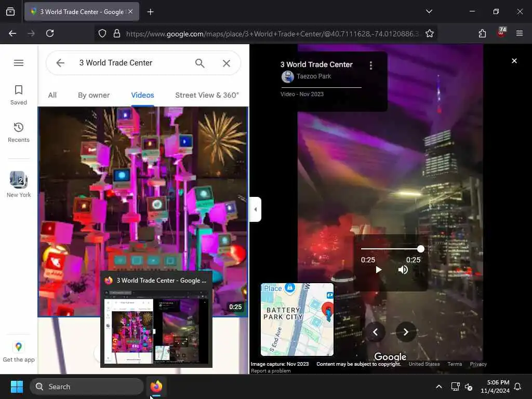Viewport: 532px width, 399px height.
Task: Clear the 3 World Trade Center search
Action: [227, 63]
